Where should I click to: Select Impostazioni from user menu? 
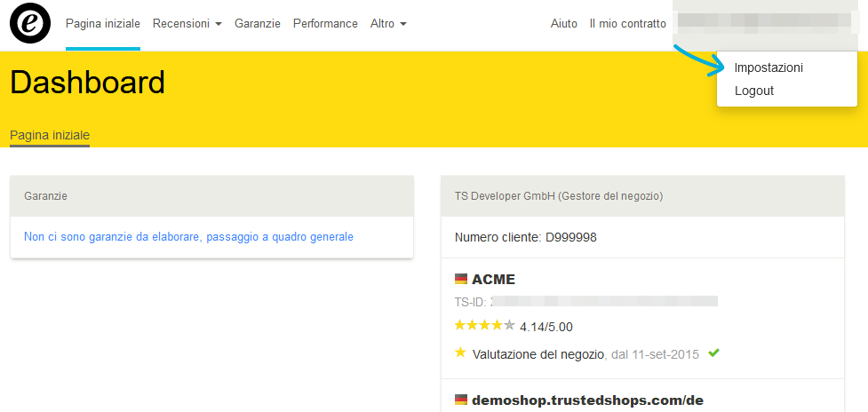768,68
